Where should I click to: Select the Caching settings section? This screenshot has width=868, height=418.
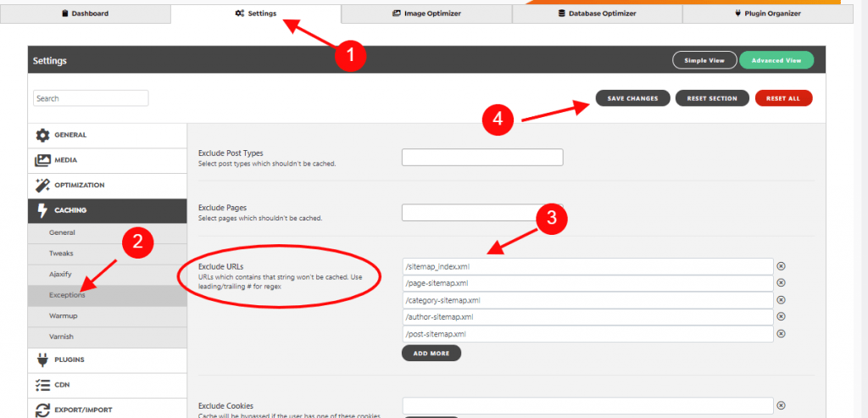coord(108,210)
